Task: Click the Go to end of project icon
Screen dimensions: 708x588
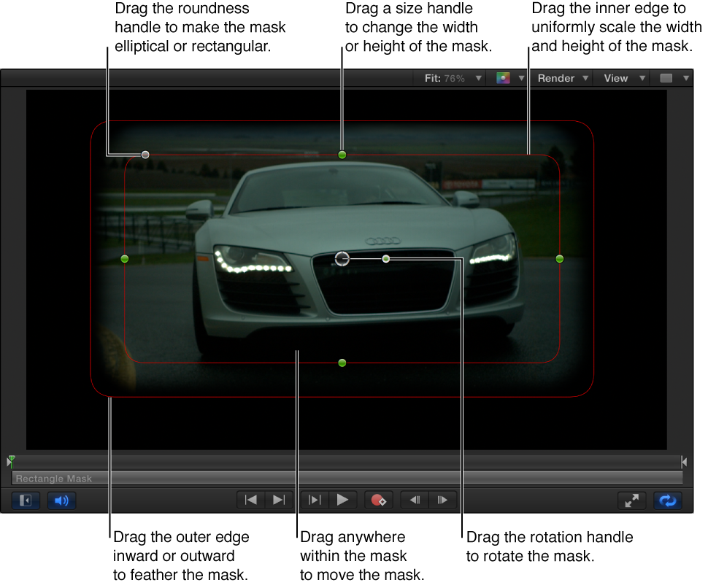Action: click(280, 500)
